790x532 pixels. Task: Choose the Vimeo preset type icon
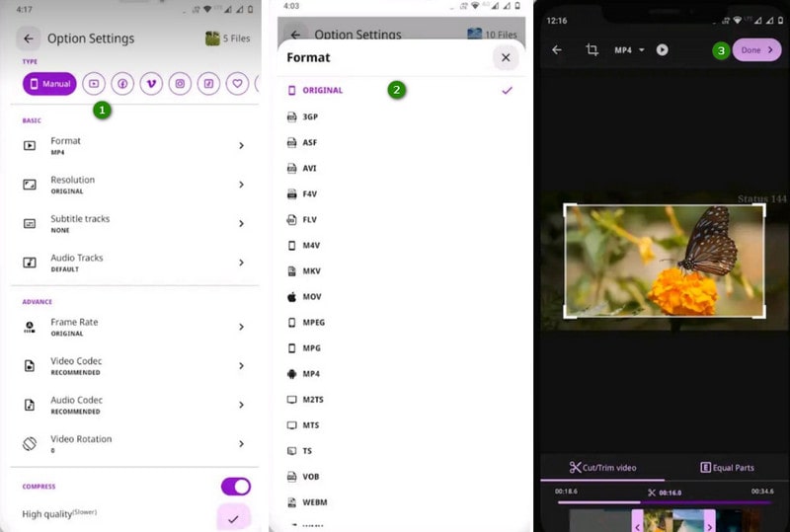[x=151, y=84]
